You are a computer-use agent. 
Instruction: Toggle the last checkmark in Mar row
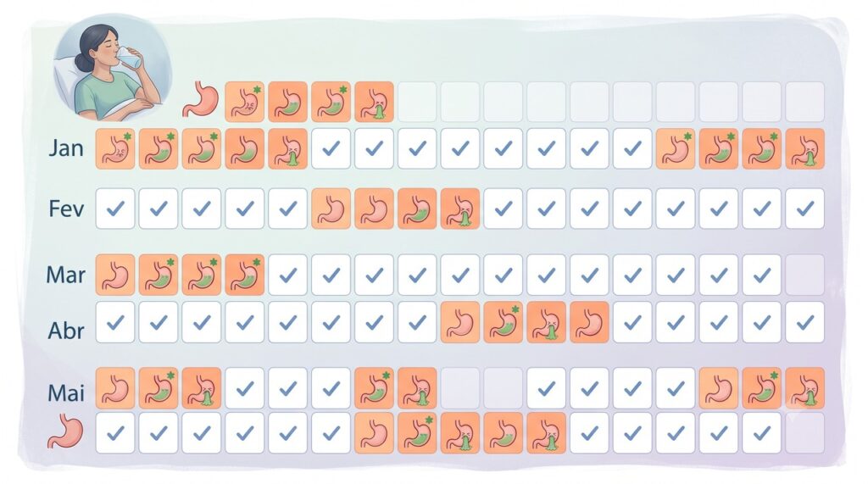[x=762, y=275]
